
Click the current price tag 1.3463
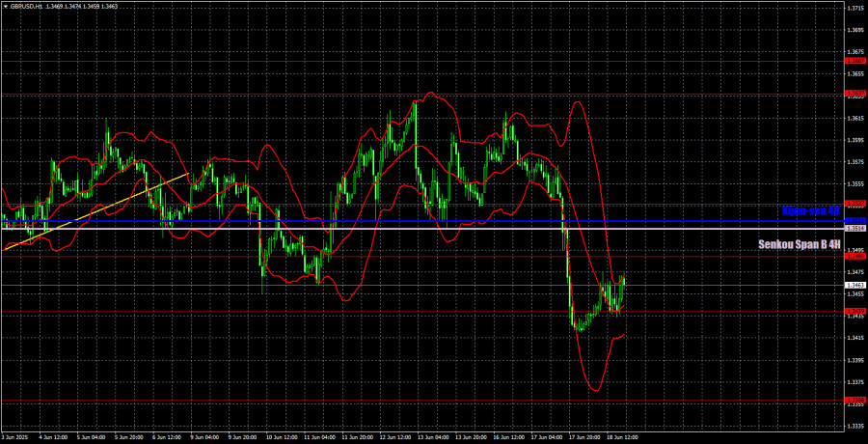point(855,285)
